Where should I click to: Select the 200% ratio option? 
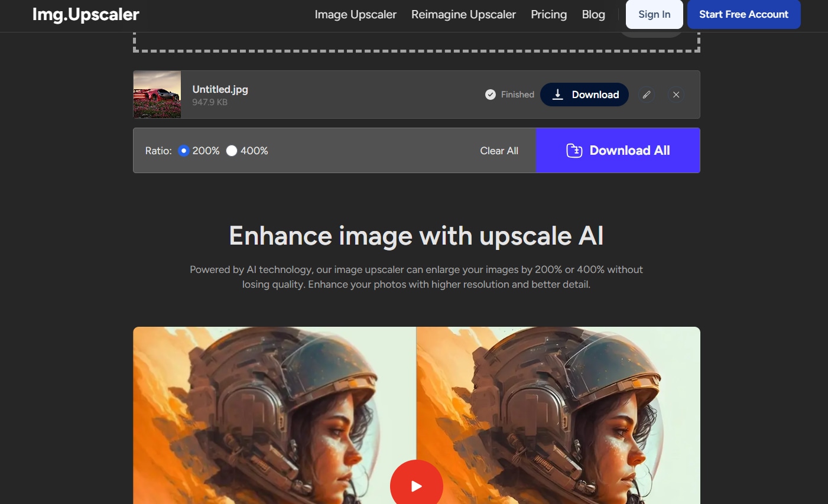point(184,151)
